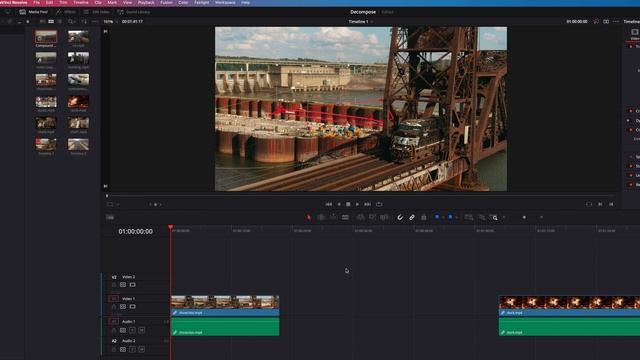
Task: Go to first frame in viewer transport
Action: 329,204
